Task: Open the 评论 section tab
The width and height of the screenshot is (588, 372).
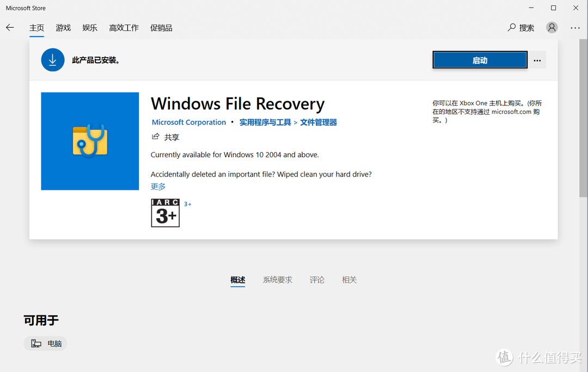Action: tap(317, 280)
